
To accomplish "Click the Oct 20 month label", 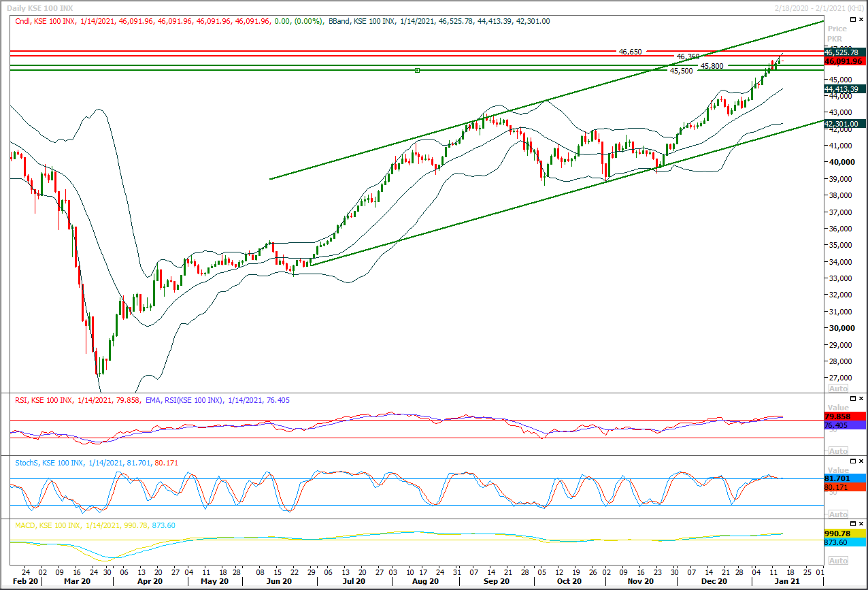I will point(569,583).
